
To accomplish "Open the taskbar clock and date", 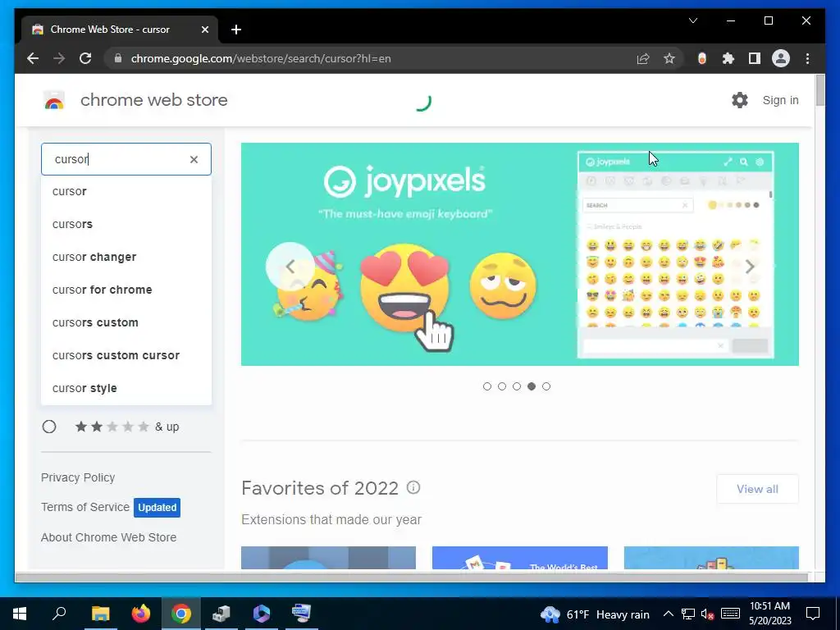I will (769, 614).
